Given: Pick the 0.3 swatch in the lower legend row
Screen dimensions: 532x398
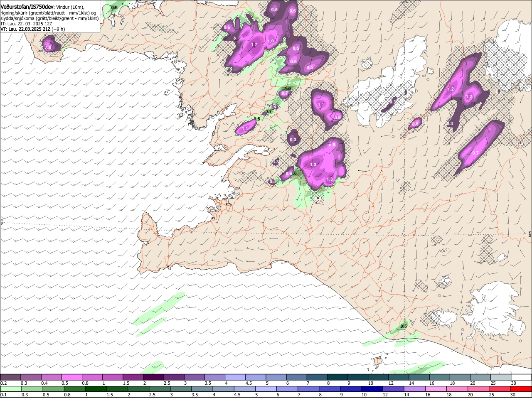Looking at the screenshot, I should click(32, 389).
